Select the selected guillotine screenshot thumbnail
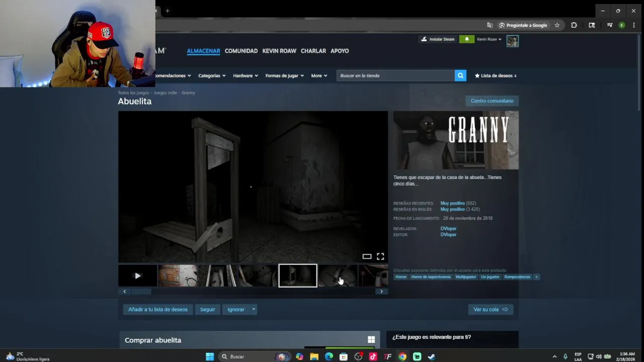Viewport: 644px width, 362px height. point(298,276)
